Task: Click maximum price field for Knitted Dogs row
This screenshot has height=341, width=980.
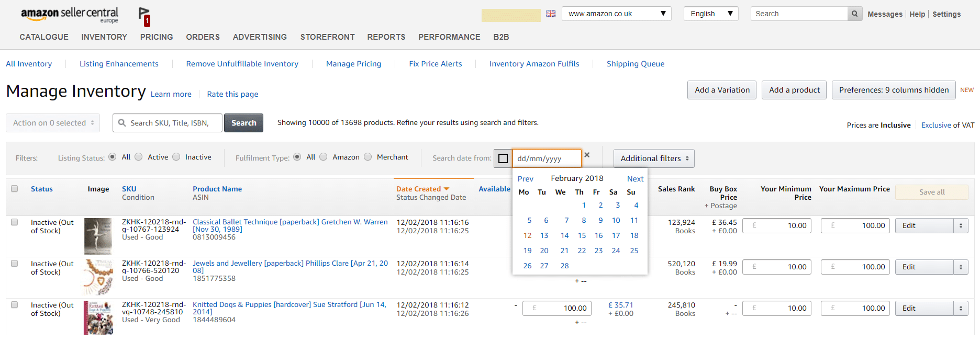Action: click(x=855, y=309)
